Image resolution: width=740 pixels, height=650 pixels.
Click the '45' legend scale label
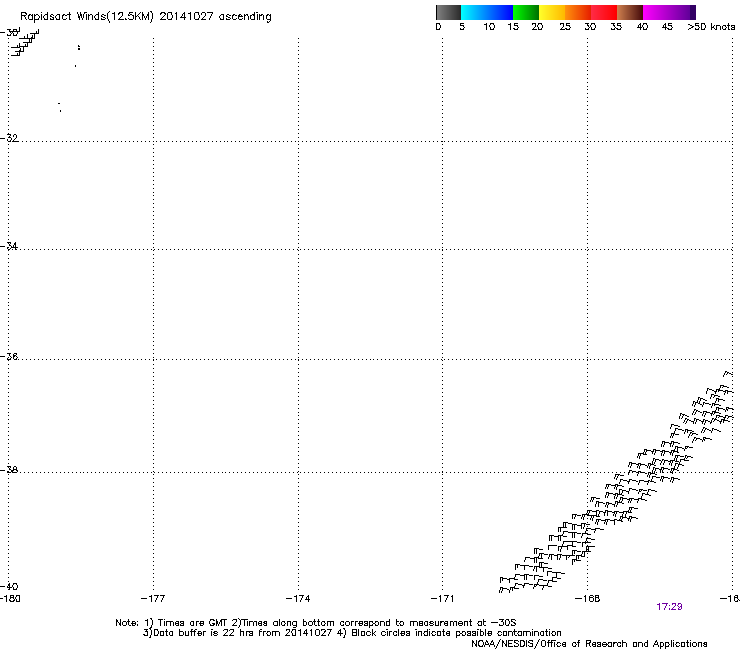(667, 27)
